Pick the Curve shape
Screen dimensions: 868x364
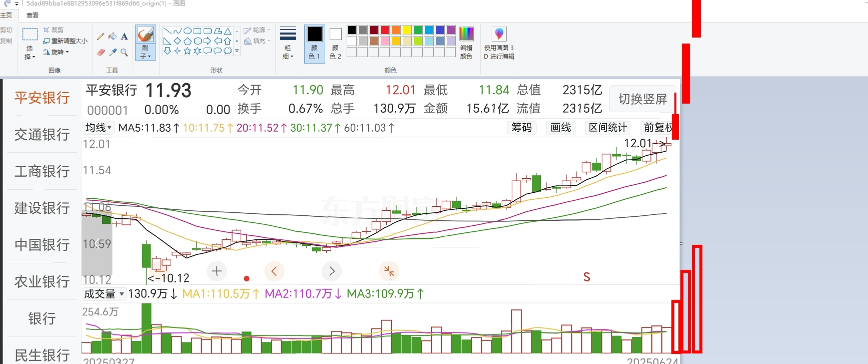pyautogui.click(x=178, y=31)
